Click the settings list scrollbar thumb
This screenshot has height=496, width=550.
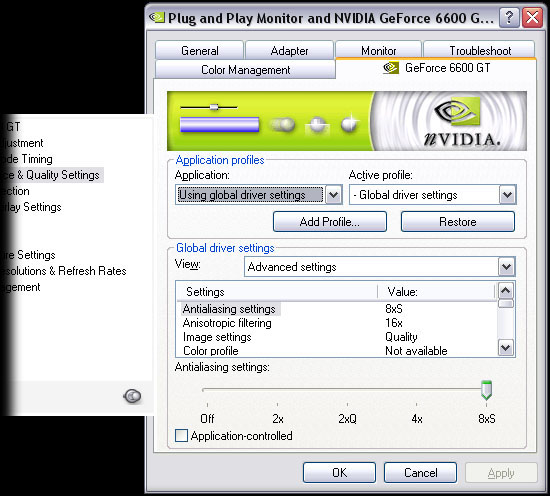pos(505,303)
